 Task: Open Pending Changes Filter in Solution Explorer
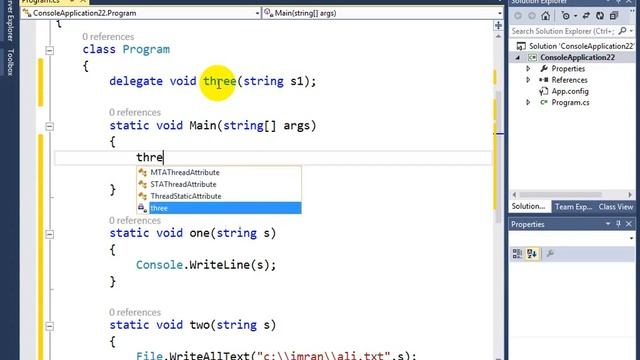coord(566,16)
